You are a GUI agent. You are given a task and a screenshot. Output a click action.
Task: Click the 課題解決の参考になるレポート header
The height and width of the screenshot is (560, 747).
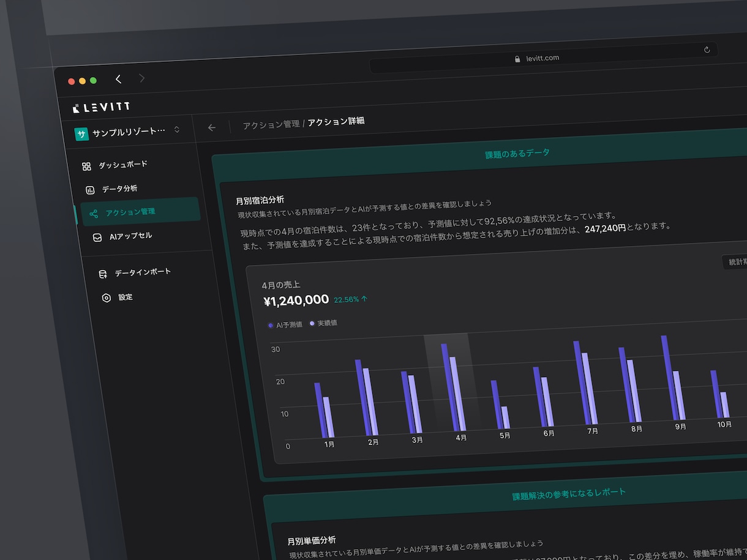[569, 494]
